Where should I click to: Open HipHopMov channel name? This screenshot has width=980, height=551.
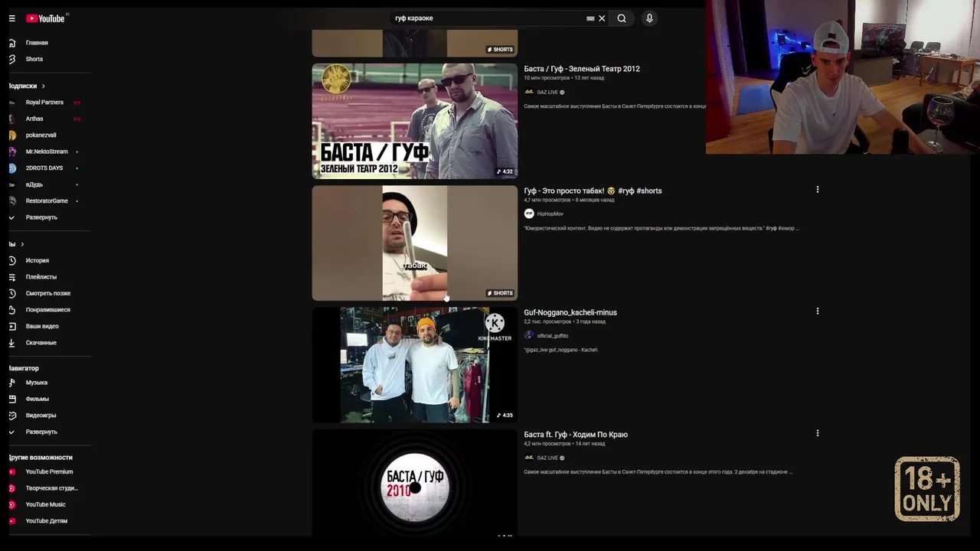550,214
